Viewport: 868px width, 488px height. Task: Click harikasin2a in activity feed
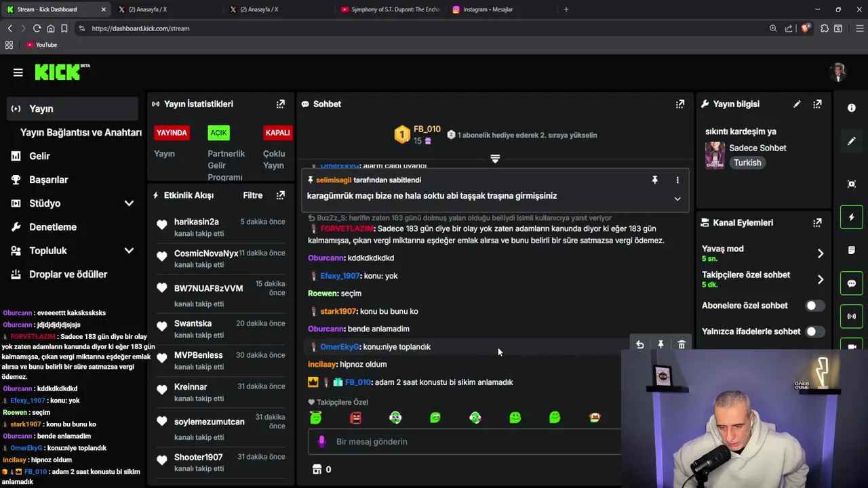click(196, 222)
